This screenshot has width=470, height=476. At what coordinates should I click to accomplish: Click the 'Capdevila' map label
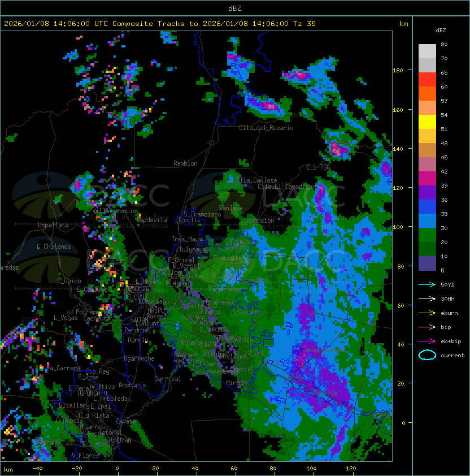(x=151, y=220)
